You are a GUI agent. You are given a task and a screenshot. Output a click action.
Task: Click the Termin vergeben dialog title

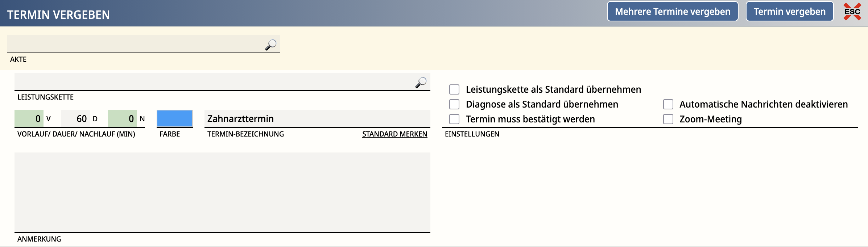tap(58, 14)
